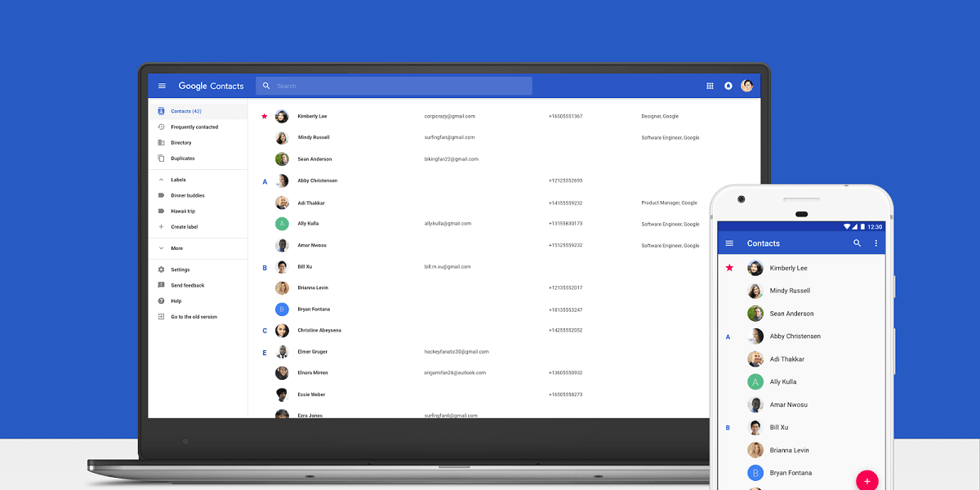
Task: Open the Google apps grid icon
Action: click(x=710, y=86)
